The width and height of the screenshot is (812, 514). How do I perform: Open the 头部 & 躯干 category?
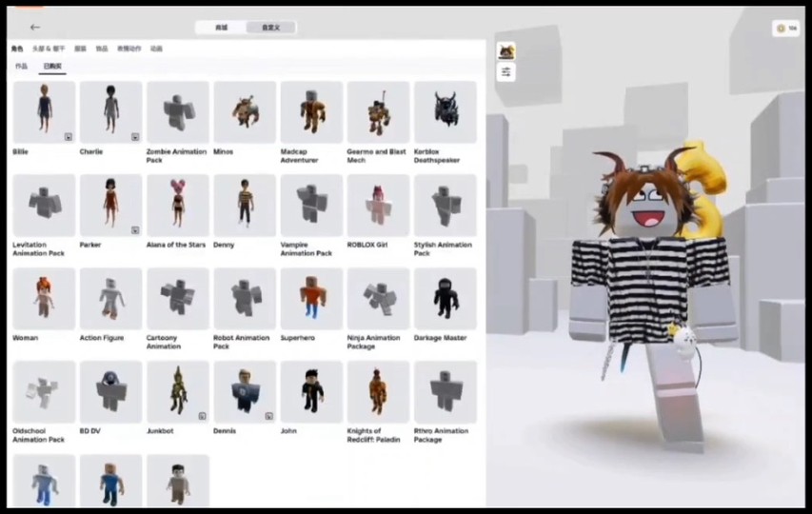click(49, 49)
